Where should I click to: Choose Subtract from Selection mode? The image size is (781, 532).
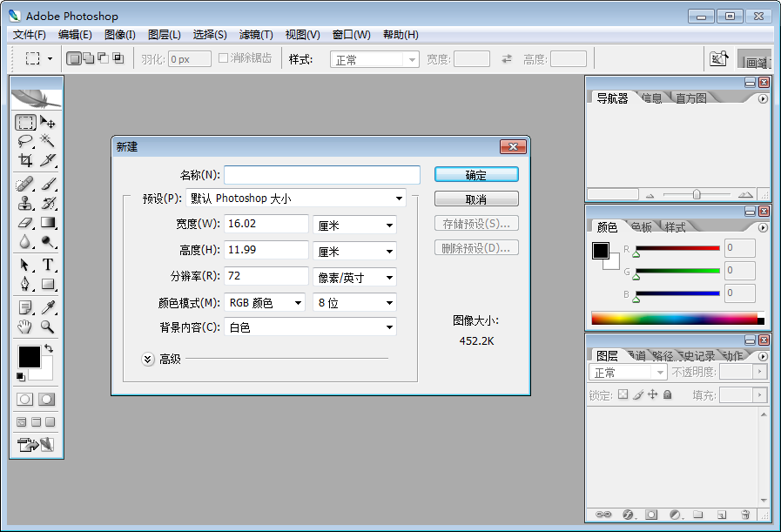coord(103,59)
